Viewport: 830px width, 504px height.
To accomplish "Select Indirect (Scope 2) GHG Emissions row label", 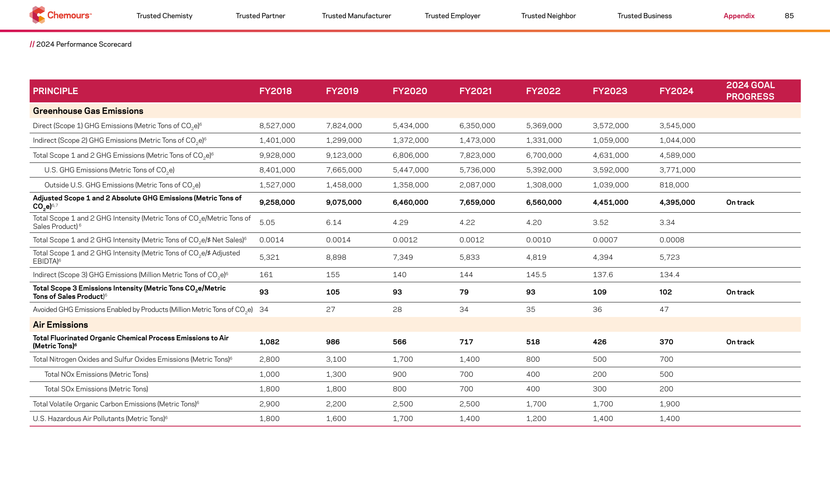I will coord(120,141).
